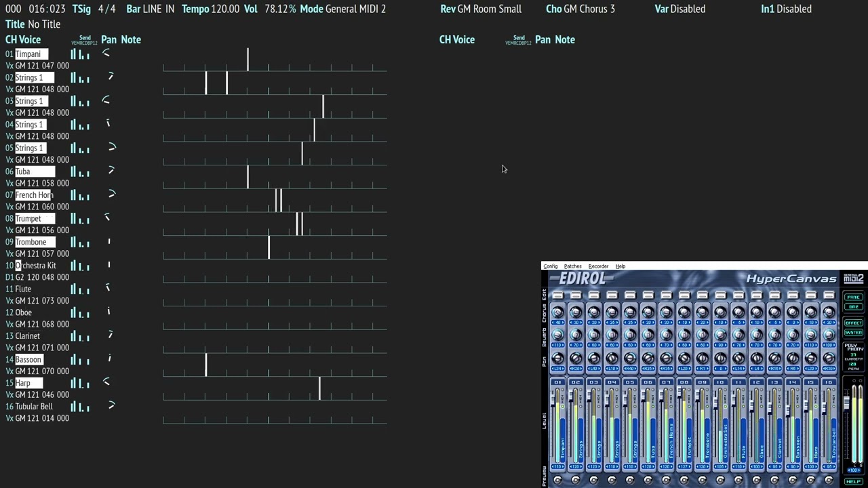Click the Tempo value 120.00

click(225, 9)
